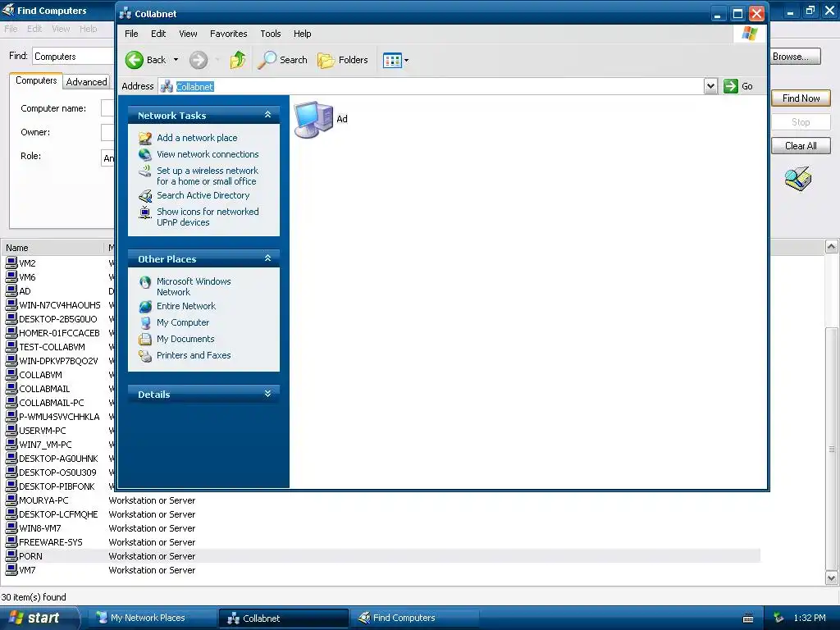Screen dimensions: 840x630
Task: Collapse the Other Places panel
Action: pos(268,258)
